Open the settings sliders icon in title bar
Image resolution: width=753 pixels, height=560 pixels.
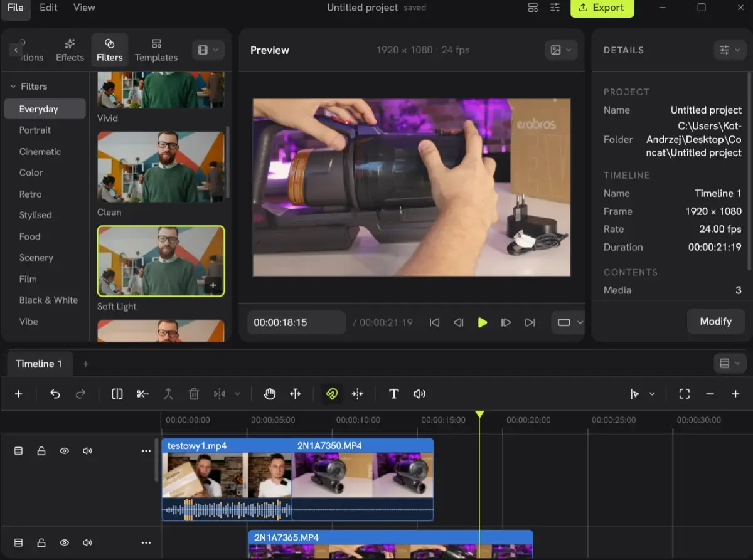[x=555, y=8]
